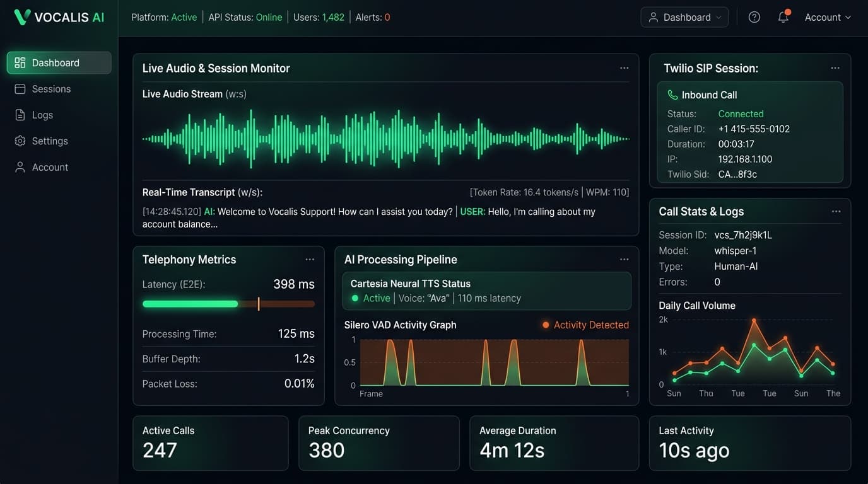Open Telephony Metrics options menu
The width and height of the screenshot is (868, 484).
click(x=310, y=260)
